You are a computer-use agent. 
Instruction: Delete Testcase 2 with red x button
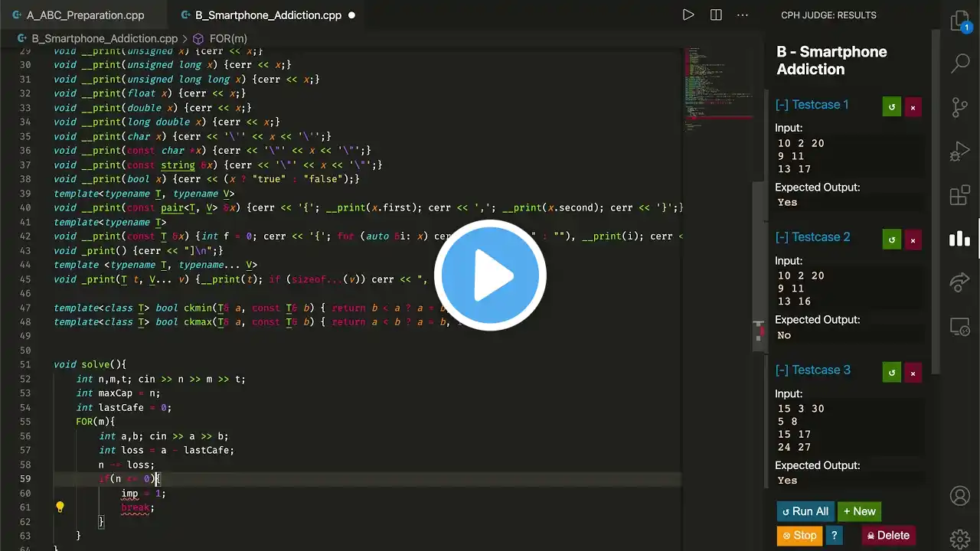913,240
